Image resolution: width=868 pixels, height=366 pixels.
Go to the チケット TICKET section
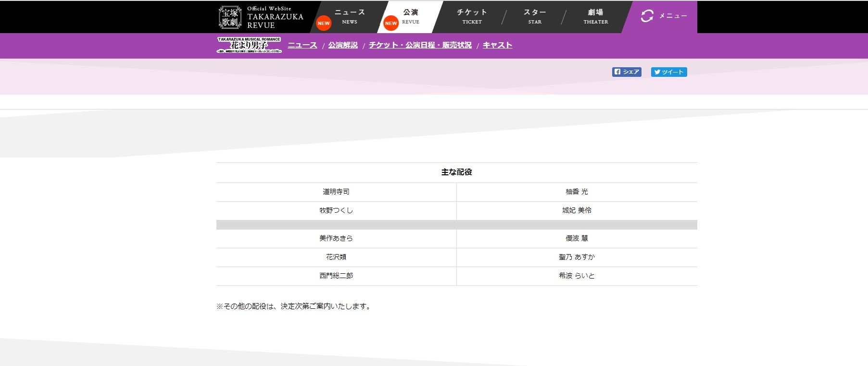[x=472, y=16]
